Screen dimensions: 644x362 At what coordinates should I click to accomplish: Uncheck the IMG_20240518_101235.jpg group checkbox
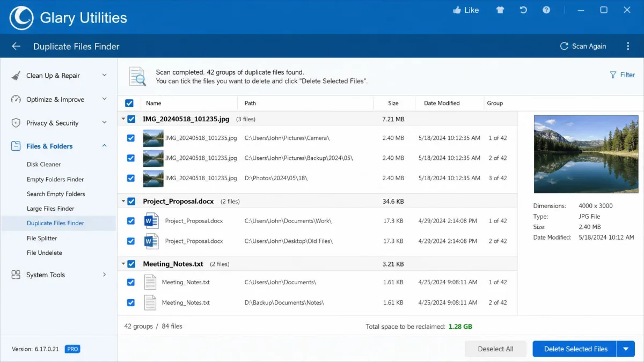point(131,119)
